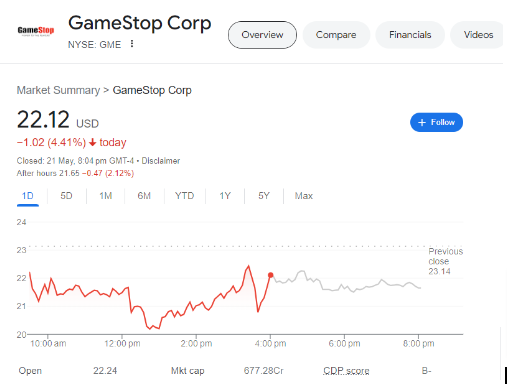Click the Market Summary breadcrumb link

(58, 90)
